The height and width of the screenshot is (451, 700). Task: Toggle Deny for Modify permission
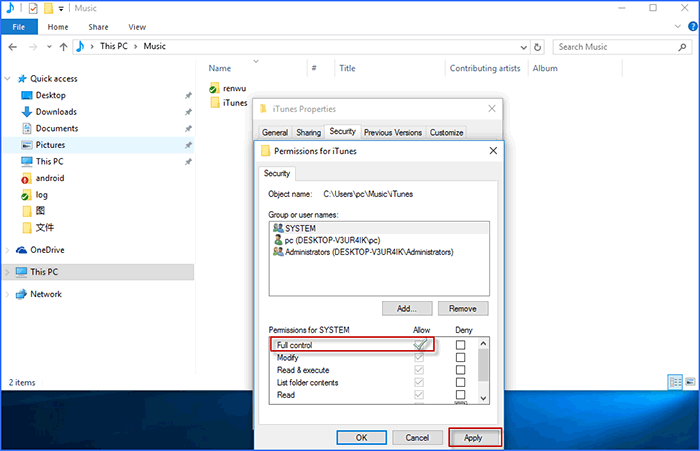point(460,357)
